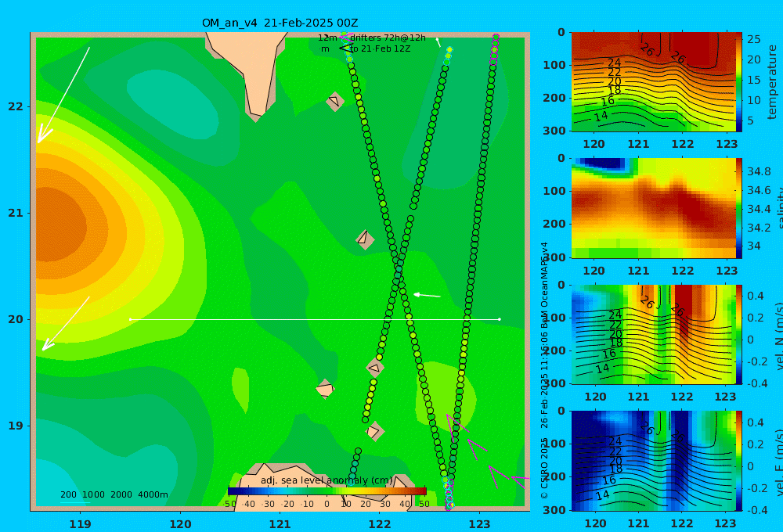Click the '14' isotherm label in the temperature panel
This screenshot has height=532, width=783.
[x=601, y=117]
